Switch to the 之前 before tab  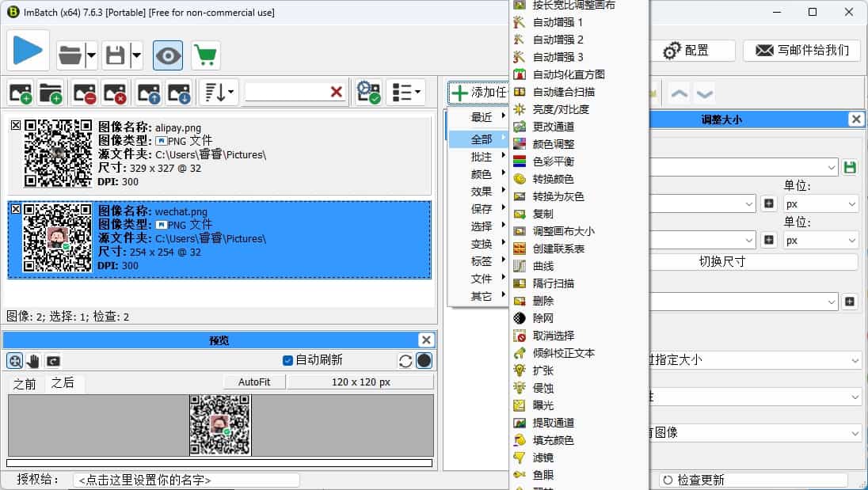click(x=25, y=384)
